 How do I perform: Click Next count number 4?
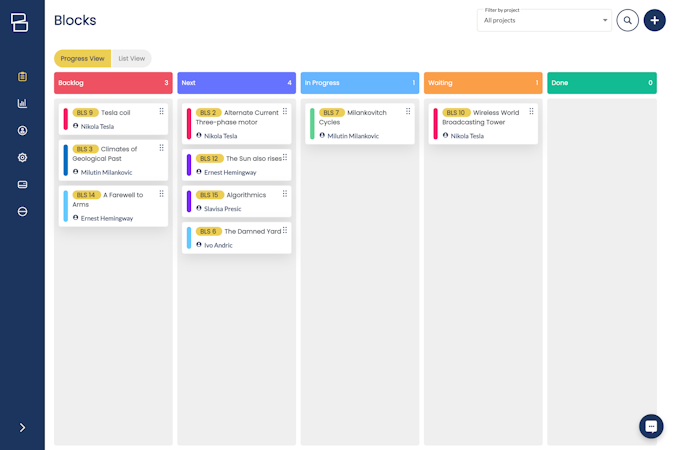point(289,83)
